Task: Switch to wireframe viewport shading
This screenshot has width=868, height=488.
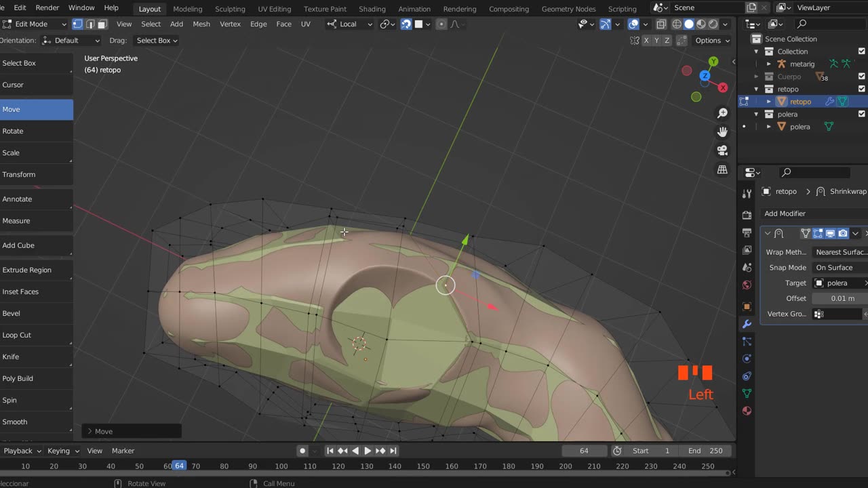Action: 676,24
